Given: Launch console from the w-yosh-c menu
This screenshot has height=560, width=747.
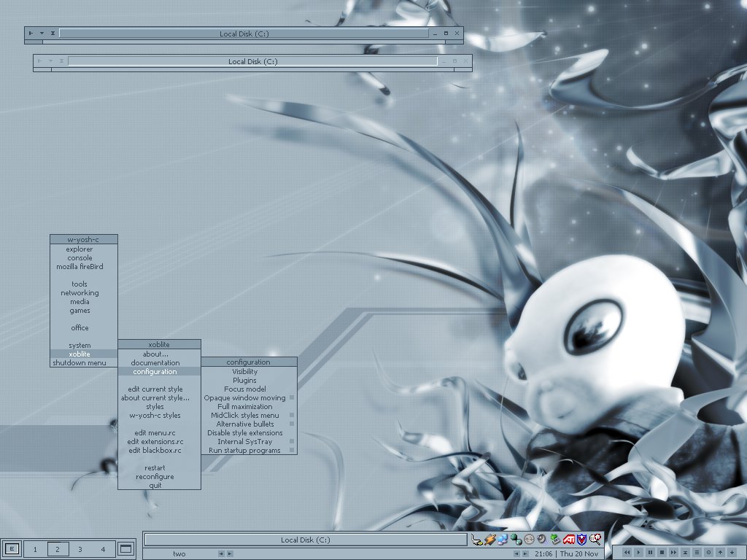Looking at the screenshot, I should [83, 257].
